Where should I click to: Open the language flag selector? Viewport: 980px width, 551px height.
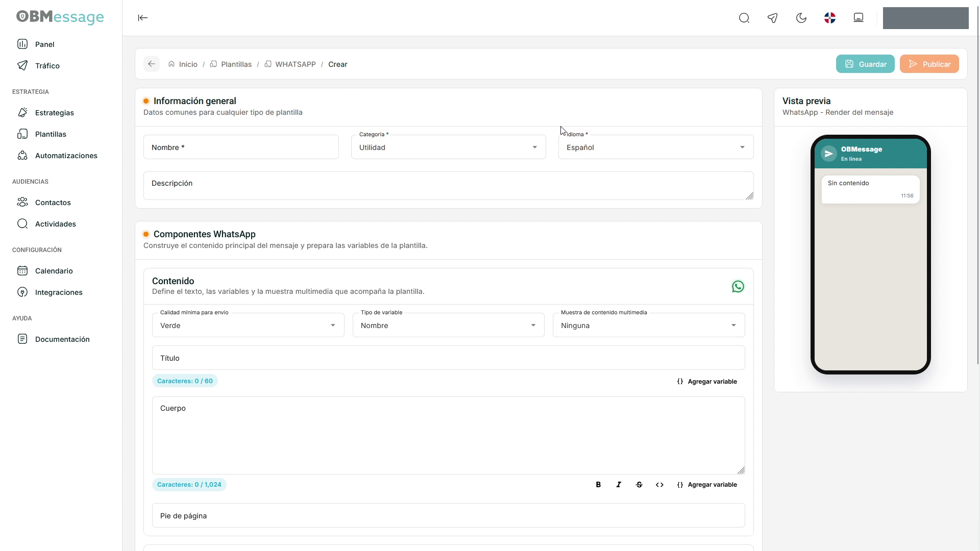tap(830, 18)
